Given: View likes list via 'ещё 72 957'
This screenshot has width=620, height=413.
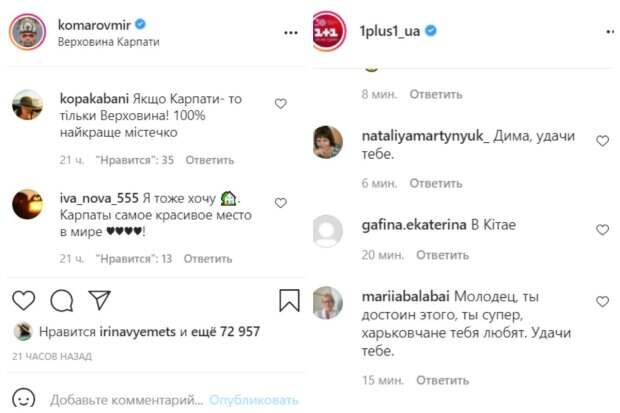Looking at the screenshot, I should [x=225, y=332].
